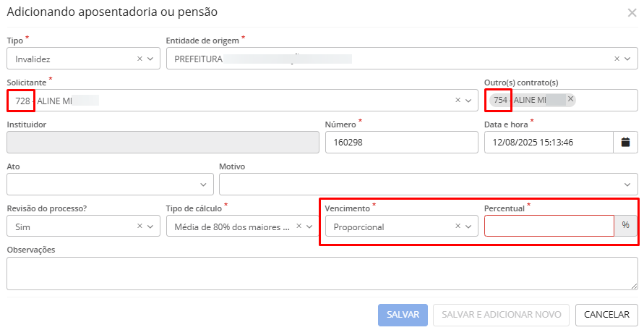Open the Entidade de origem dropdown
The image size is (644, 330).
(628, 59)
